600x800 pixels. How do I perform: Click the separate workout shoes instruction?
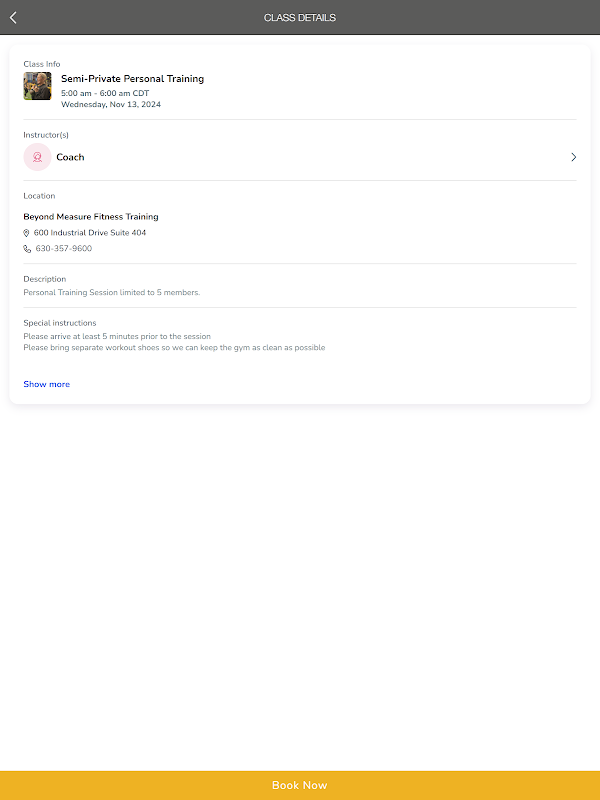coord(174,348)
